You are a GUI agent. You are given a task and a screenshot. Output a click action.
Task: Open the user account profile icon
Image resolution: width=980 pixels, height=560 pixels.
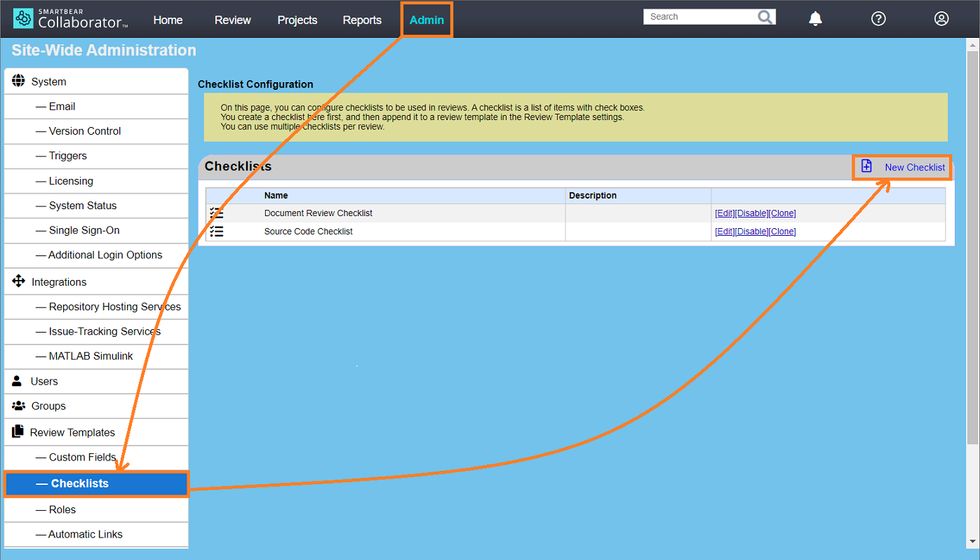point(941,19)
